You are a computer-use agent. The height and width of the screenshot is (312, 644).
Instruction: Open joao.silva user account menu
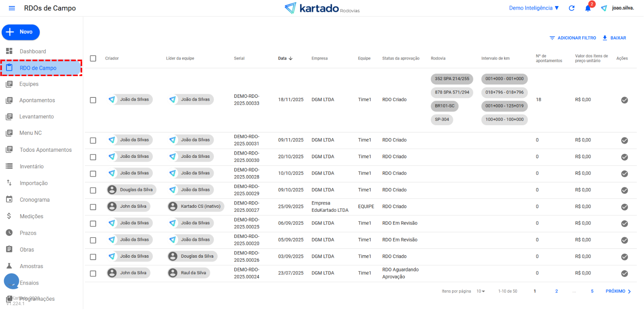pyautogui.click(x=622, y=8)
